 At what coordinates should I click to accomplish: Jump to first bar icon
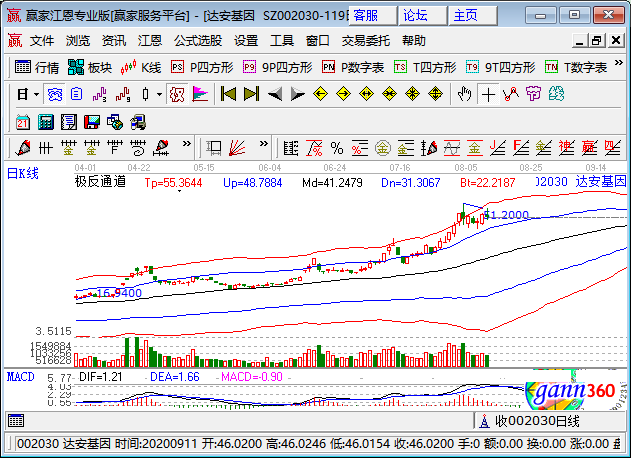click(x=229, y=95)
